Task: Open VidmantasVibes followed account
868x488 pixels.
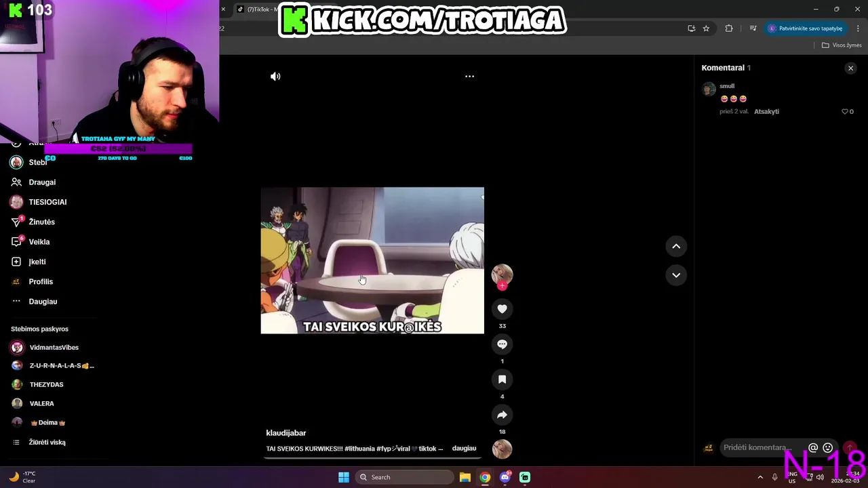Action: [x=54, y=348]
